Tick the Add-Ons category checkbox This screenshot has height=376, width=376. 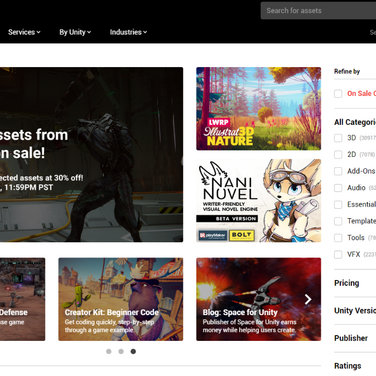pos(338,171)
